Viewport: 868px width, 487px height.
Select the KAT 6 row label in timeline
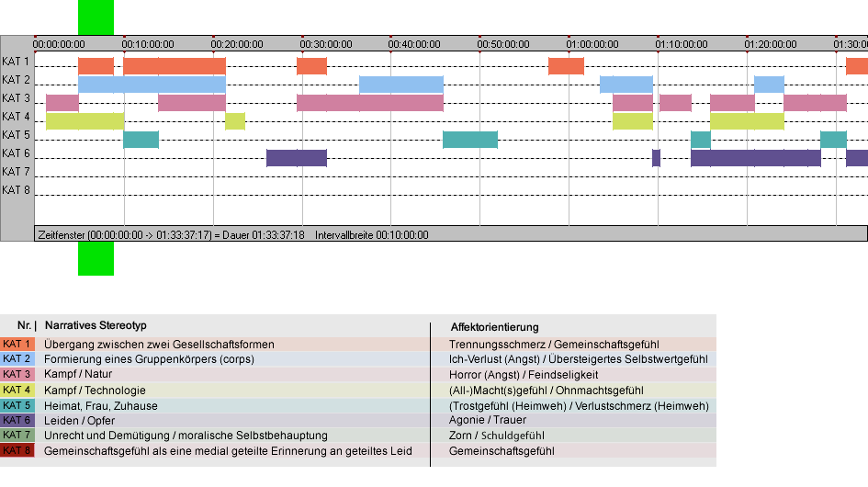(16, 153)
